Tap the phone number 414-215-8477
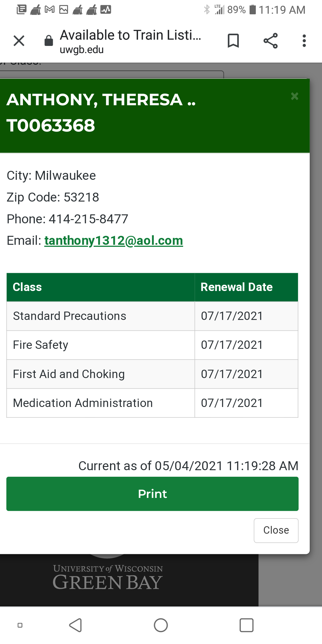Screen dimensions: 322x644 pos(88,219)
